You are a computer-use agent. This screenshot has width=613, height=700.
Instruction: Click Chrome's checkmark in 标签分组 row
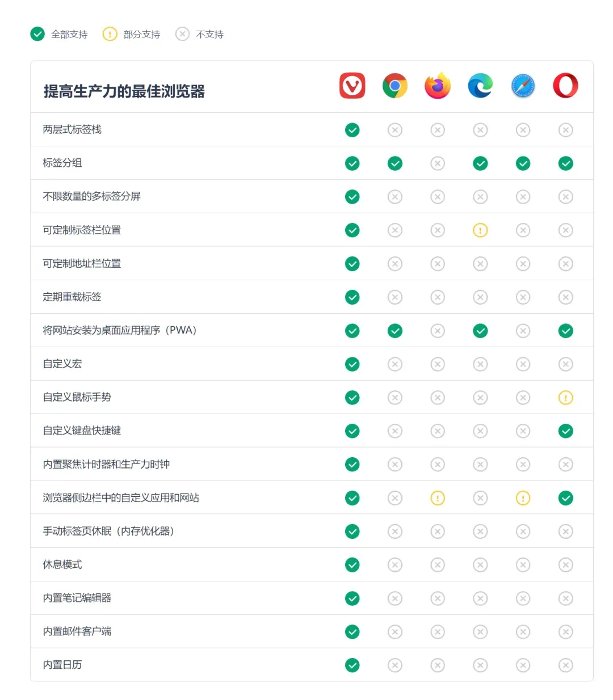coord(395,163)
